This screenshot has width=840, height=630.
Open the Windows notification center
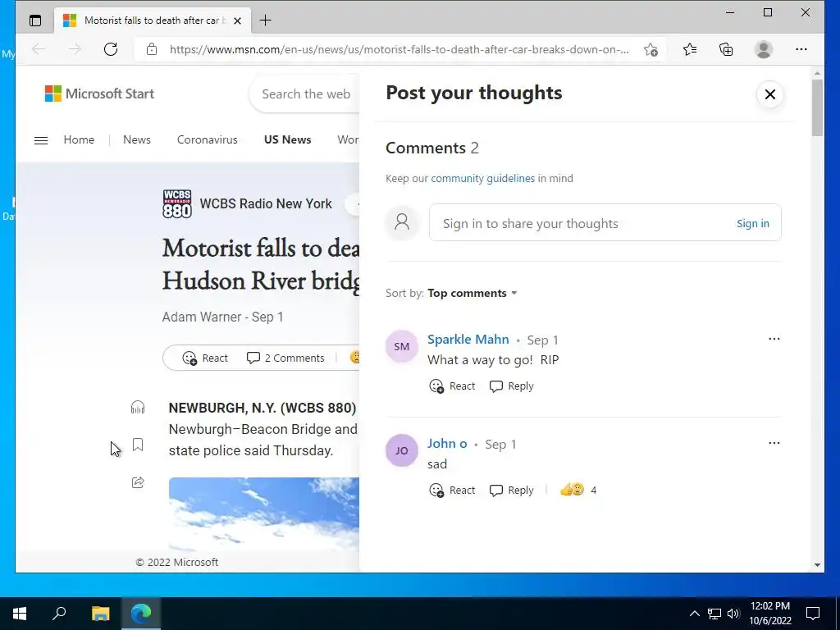pos(813,614)
